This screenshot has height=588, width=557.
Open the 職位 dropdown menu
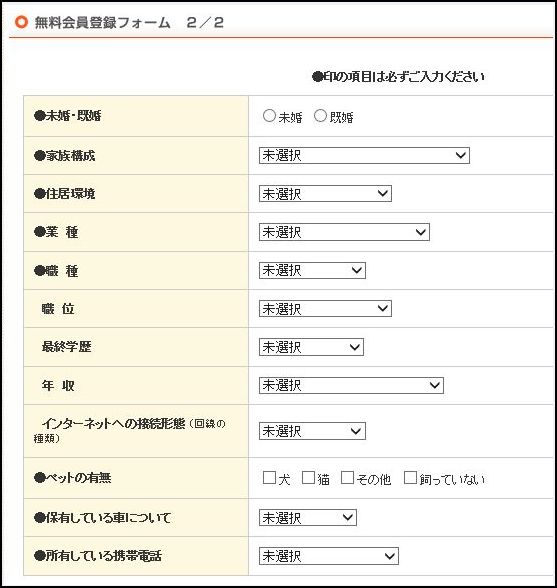pos(325,309)
